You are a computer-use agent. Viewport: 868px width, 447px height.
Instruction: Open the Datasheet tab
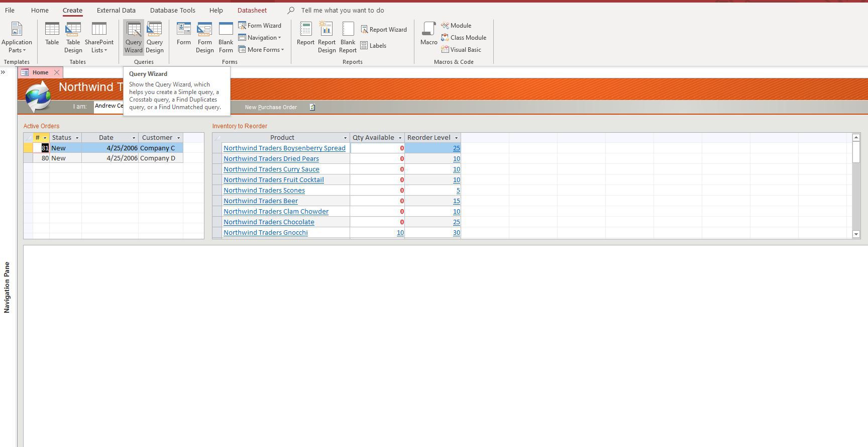pos(252,10)
